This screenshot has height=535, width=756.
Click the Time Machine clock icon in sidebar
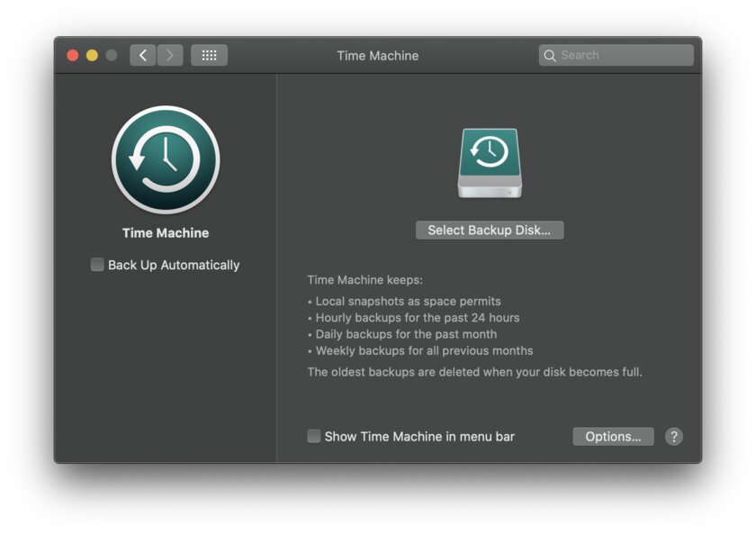coord(166,159)
